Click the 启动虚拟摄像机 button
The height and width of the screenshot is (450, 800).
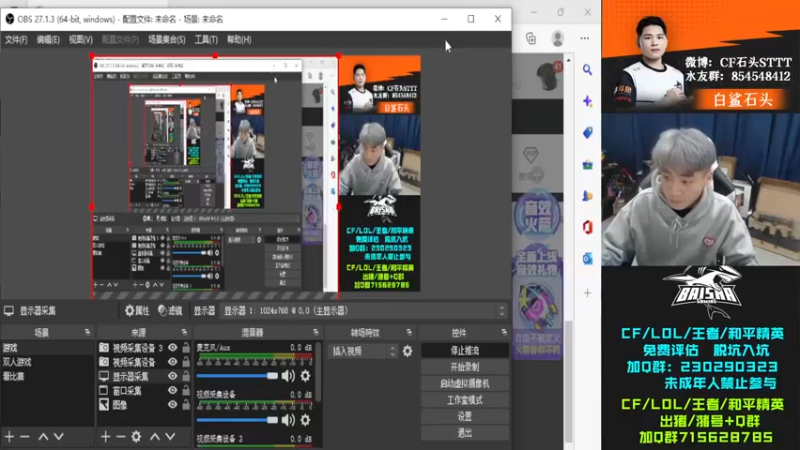pos(465,384)
